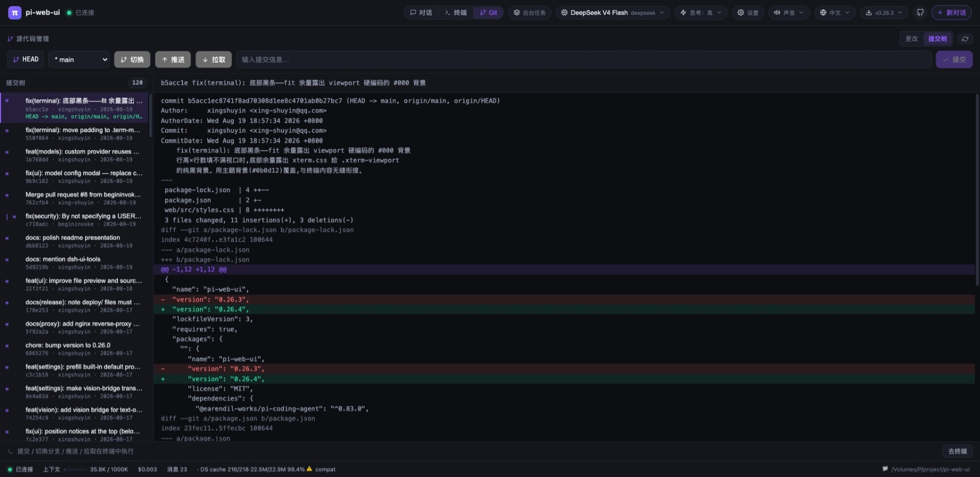Open 后台任务 background tasks panel

[529, 13]
